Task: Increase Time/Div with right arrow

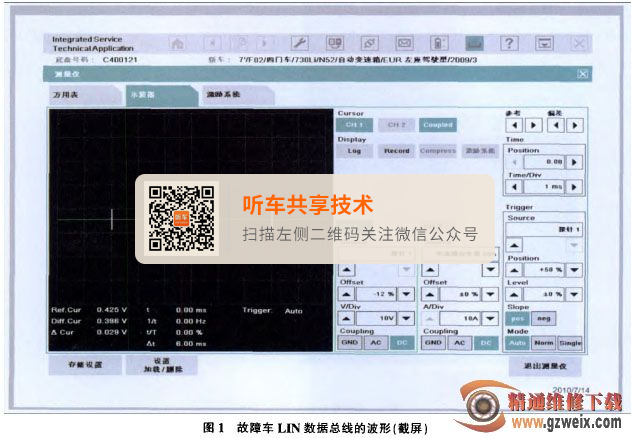Action: pyautogui.click(x=574, y=187)
